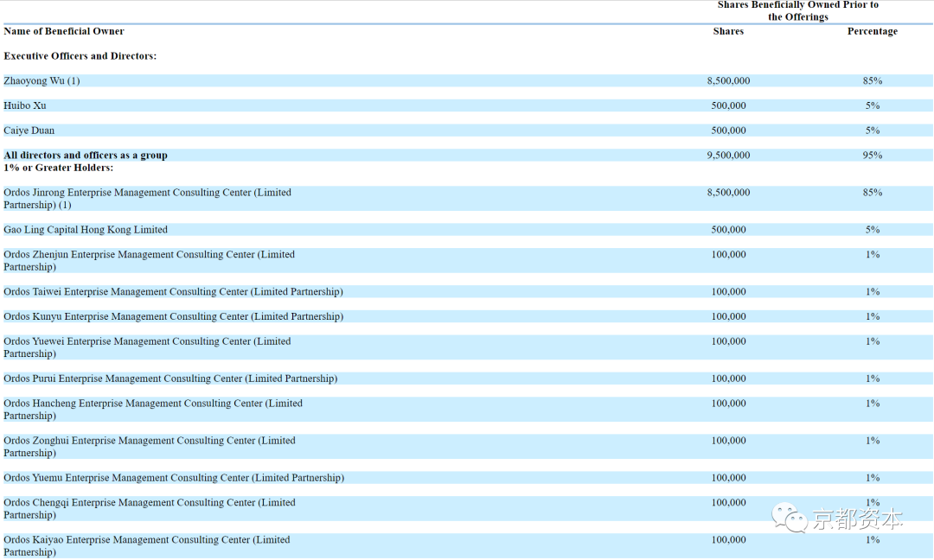This screenshot has height=560, width=934.
Task: Click the 1% or Greater Holders heading
Action: (59, 168)
